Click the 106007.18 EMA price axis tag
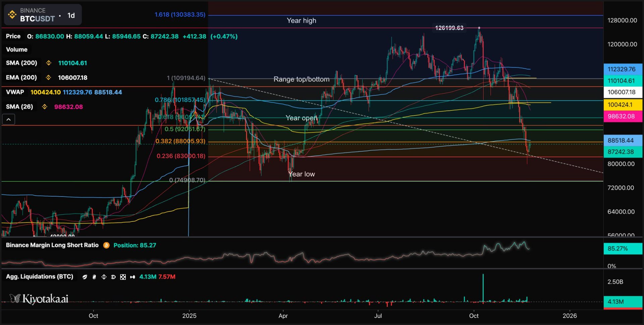Viewport: 644px width, 325px height. click(x=623, y=92)
